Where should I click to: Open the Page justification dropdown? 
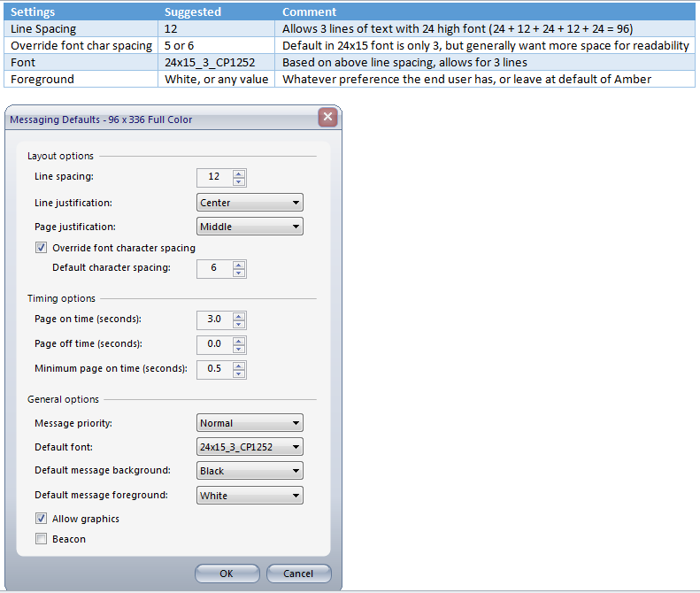point(250,227)
